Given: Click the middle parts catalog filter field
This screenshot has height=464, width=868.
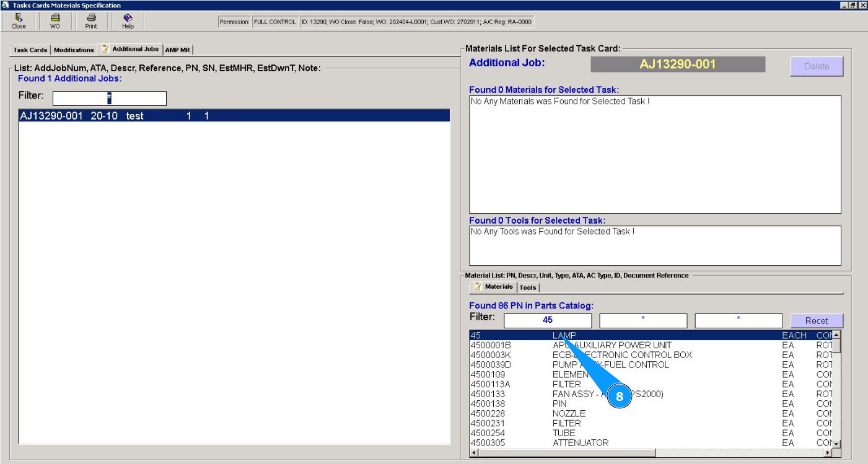Looking at the screenshot, I should (x=643, y=320).
